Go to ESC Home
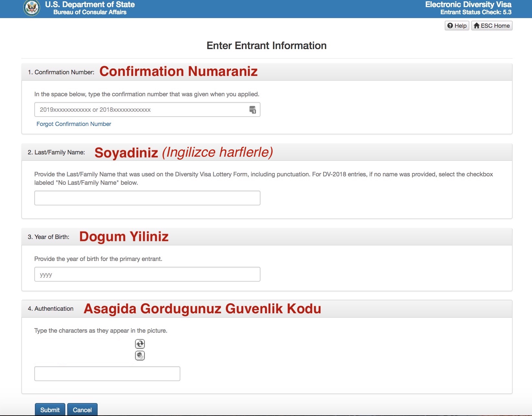 click(492, 26)
